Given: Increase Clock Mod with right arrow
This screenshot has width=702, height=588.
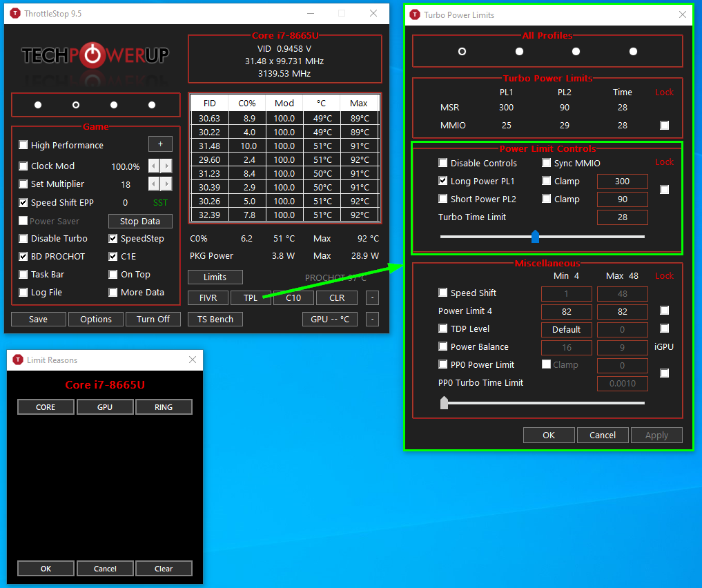Looking at the screenshot, I should [166, 166].
